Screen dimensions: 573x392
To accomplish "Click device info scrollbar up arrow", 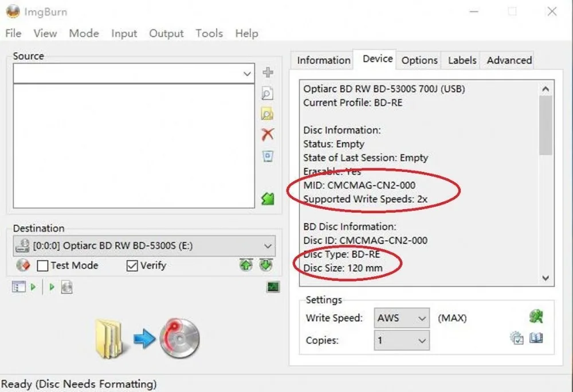I will 545,89.
